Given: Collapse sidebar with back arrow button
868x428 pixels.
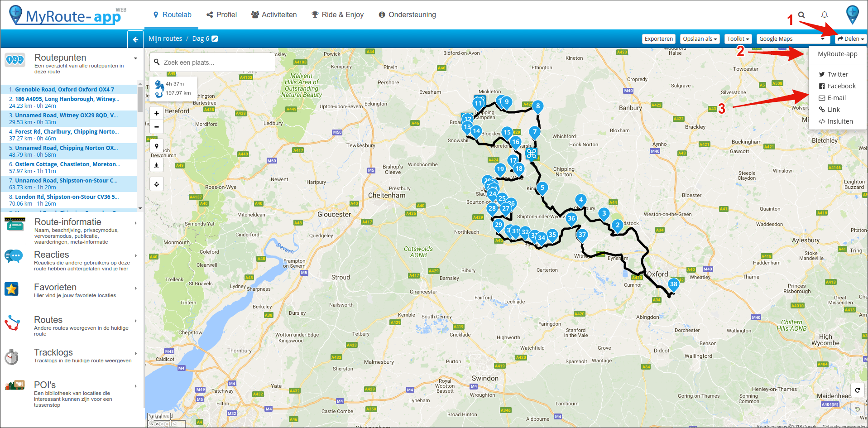Looking at the screenshot, I should coord(135,39).
